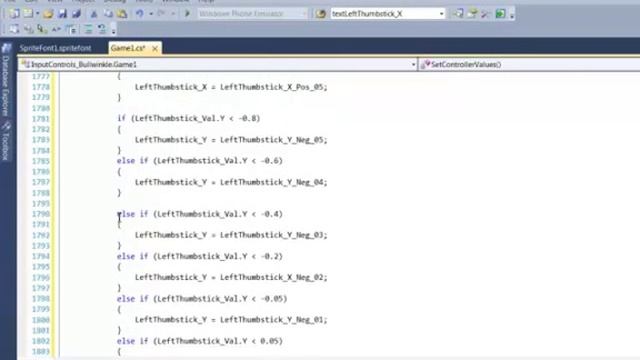Click the line LeftThumbstick_X = LeftThumbstick_X_Pos_05
The width and height of the screenshot is (640, 360).
(231, 87)
